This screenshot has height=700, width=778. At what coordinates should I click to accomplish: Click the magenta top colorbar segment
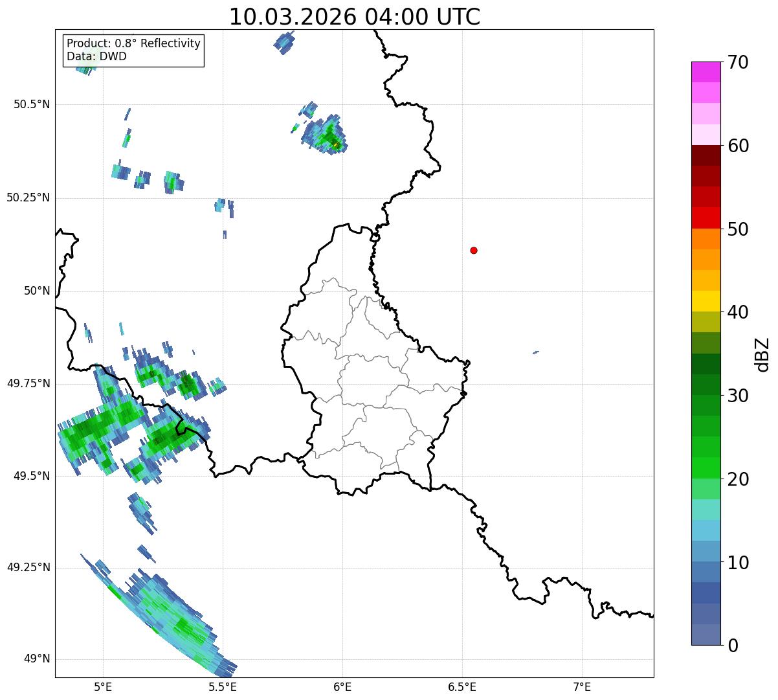(x=706, y=72)
